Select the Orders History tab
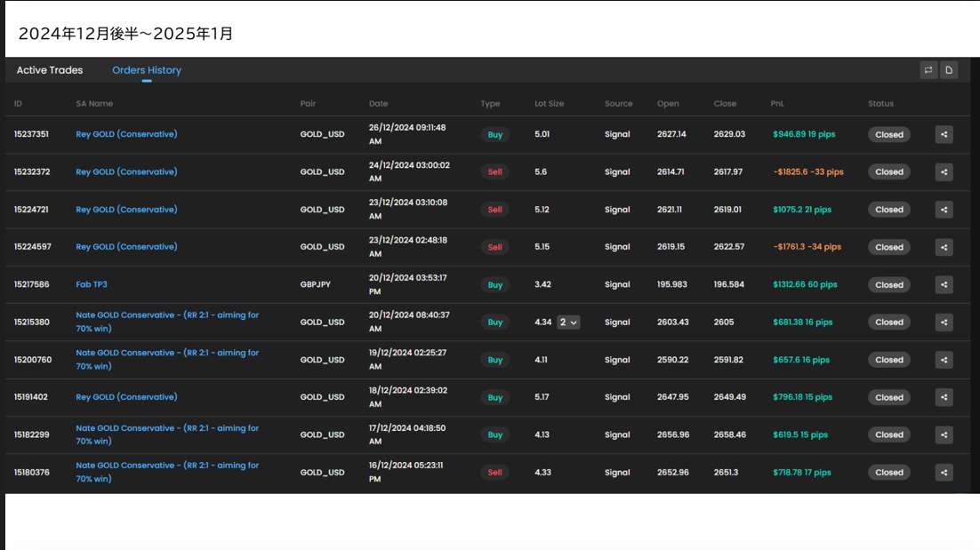 (x=147, y=70)
